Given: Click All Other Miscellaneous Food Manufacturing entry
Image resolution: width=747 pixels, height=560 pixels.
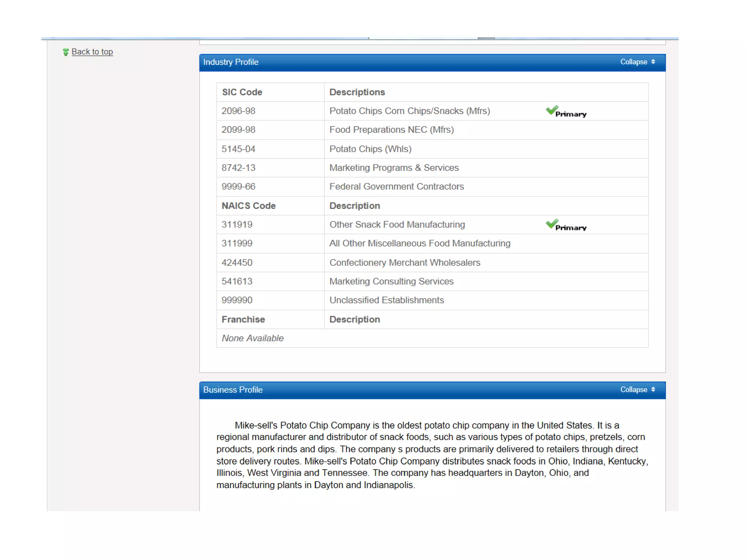Looking at the screenshot, I should point(419,244).
